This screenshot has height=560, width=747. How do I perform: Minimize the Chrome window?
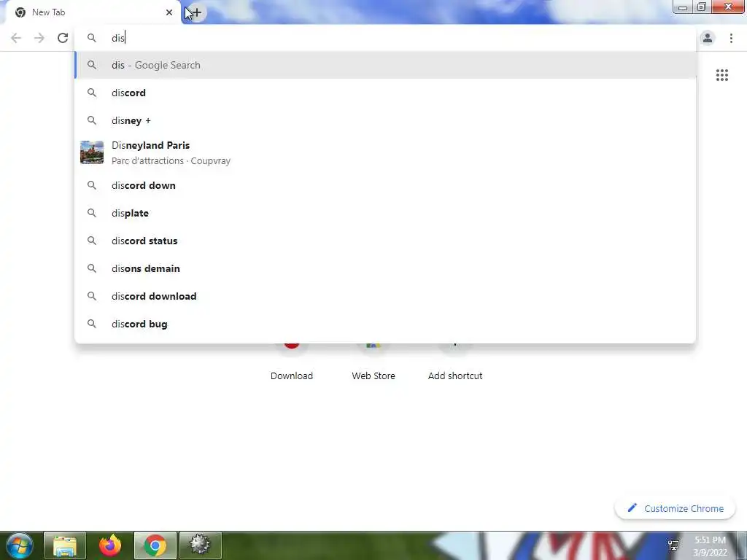(683, 7)
